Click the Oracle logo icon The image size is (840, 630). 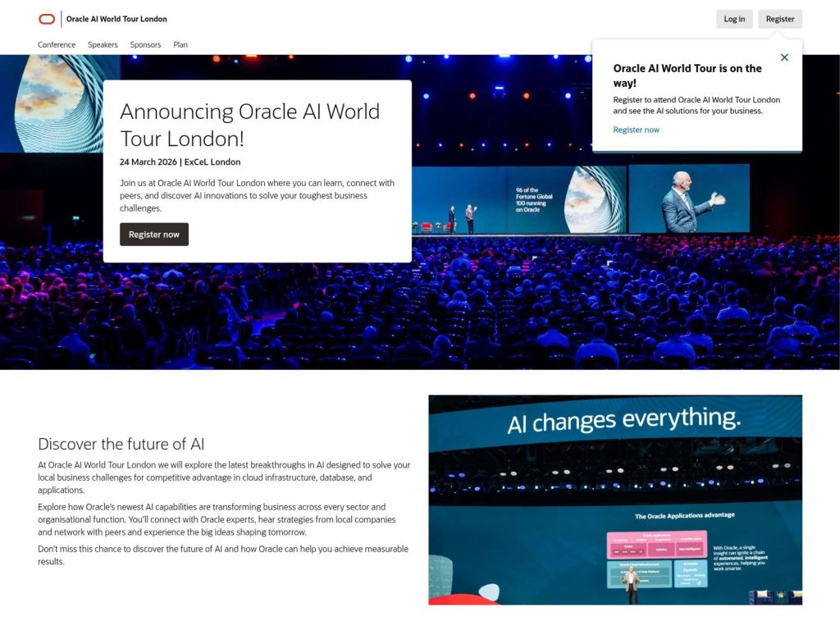[46, 18]
